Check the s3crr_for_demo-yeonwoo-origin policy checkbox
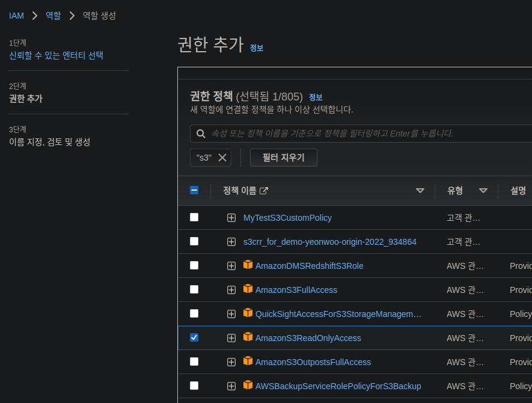This screenshot has width=532, height=403. click(x=194, y=241)
